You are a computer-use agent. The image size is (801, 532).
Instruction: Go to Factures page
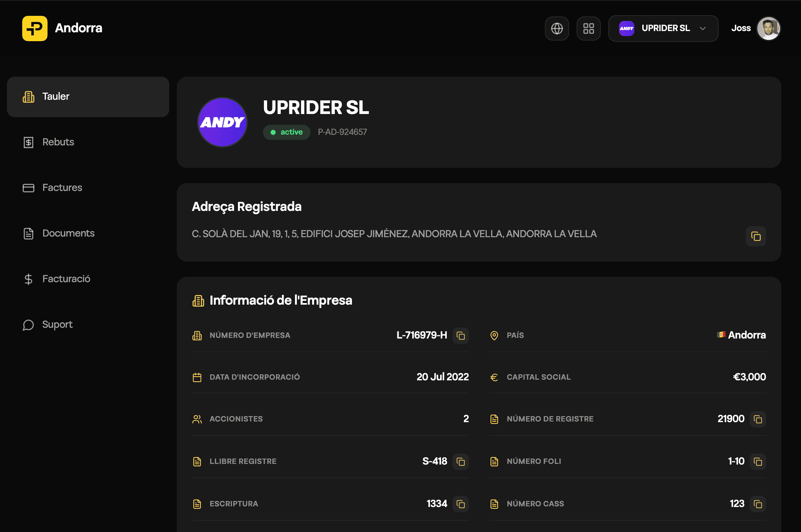pyautogui.click(x=62, y=187)
